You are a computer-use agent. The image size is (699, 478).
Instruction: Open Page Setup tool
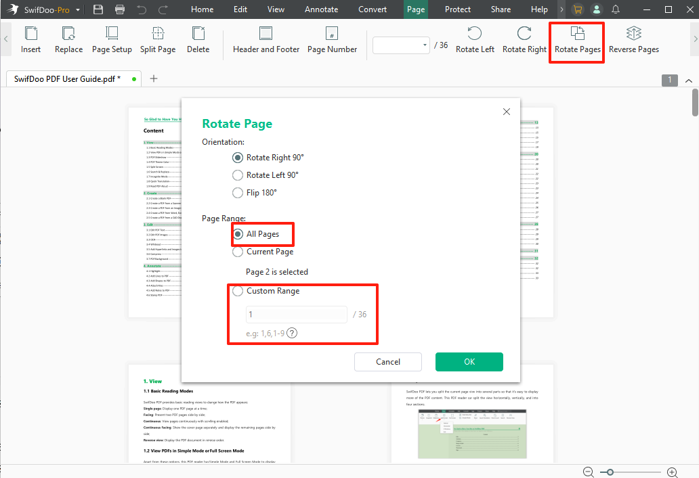112,40
